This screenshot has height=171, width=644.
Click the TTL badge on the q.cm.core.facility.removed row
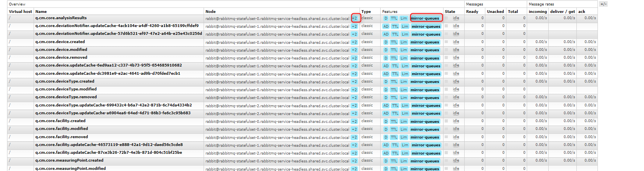click(394, 137)
